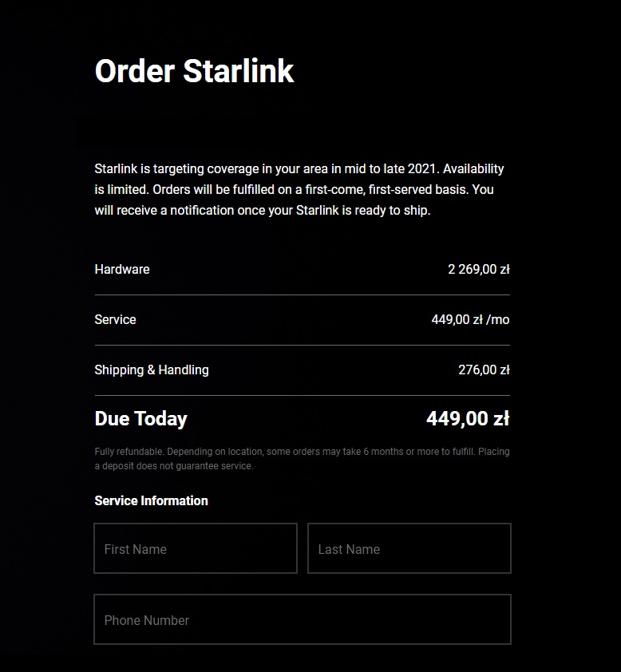Click the First Name input field
621x672 pixels.
pos(196,548)
